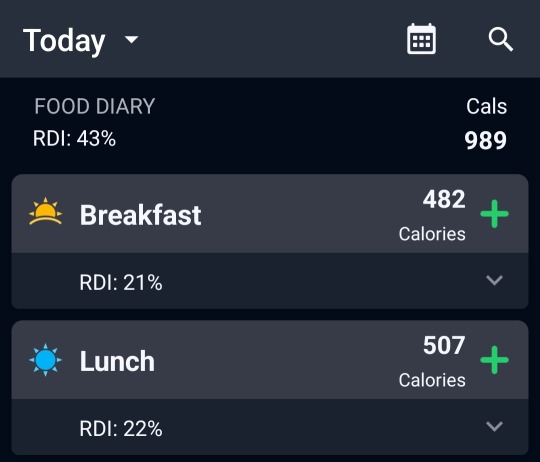Select the Today title
Screen dimensions: 540x462
coord(64,41)
